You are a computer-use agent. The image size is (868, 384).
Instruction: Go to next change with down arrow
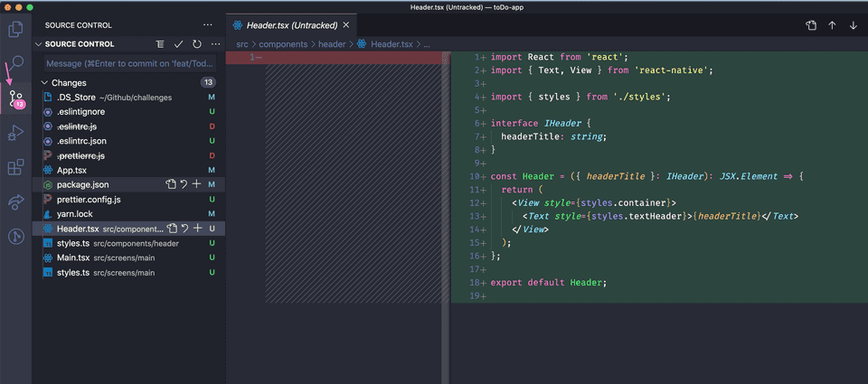coord(853,25)
